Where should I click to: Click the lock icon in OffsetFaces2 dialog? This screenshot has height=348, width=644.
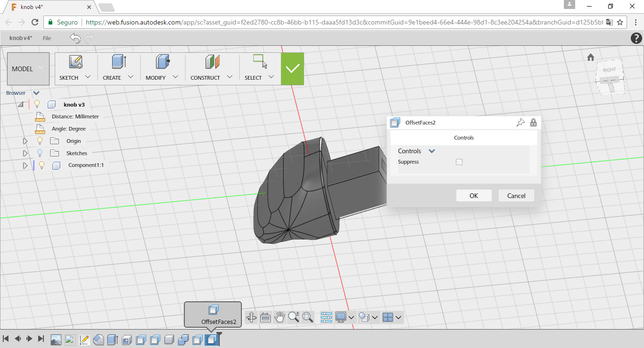pos(533,123)
